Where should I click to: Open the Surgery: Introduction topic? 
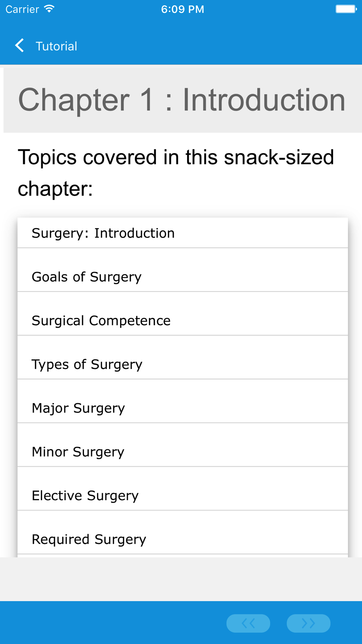(183, 233)
